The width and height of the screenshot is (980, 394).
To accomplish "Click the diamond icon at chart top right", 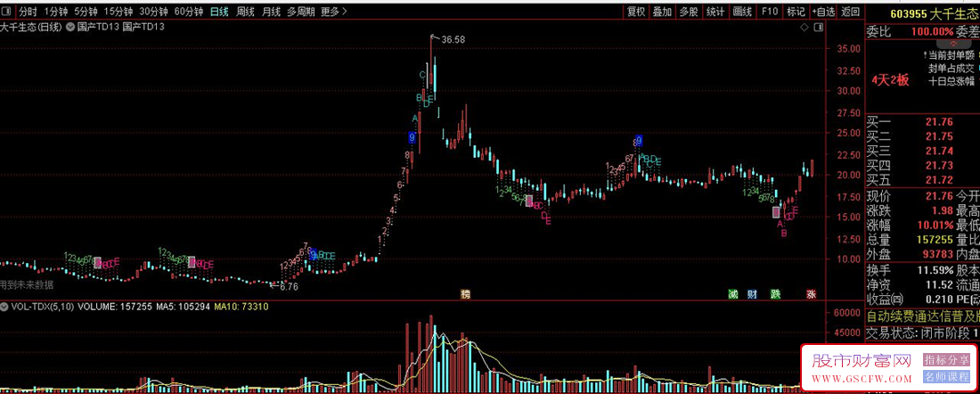I will coord(804,28).
